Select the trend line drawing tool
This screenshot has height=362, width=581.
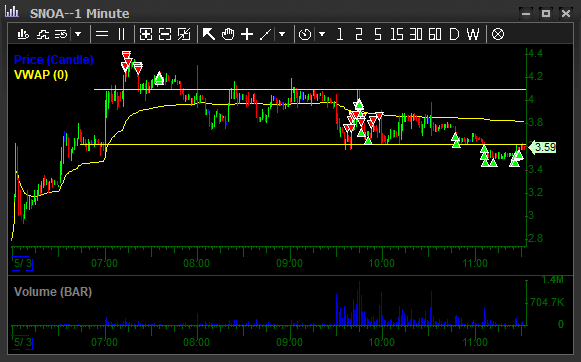[x=266, y=34]
